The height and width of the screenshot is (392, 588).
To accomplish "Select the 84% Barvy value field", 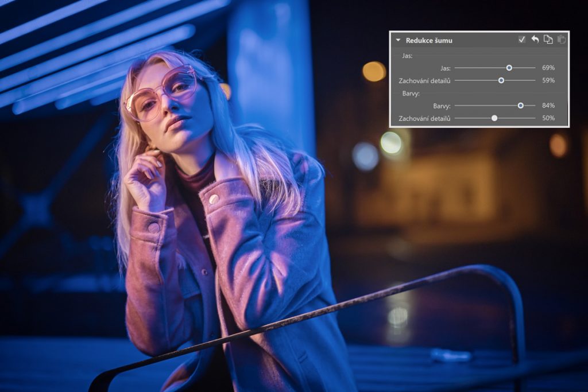I will pyautogui.click(x=548, y=106).
